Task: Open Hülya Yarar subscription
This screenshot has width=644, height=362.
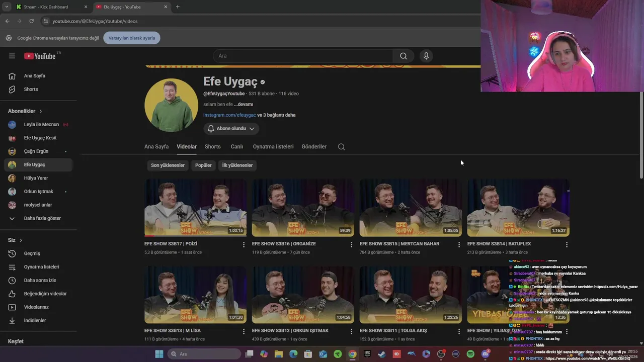Action: pyautogui.click(x=38, y=178)
